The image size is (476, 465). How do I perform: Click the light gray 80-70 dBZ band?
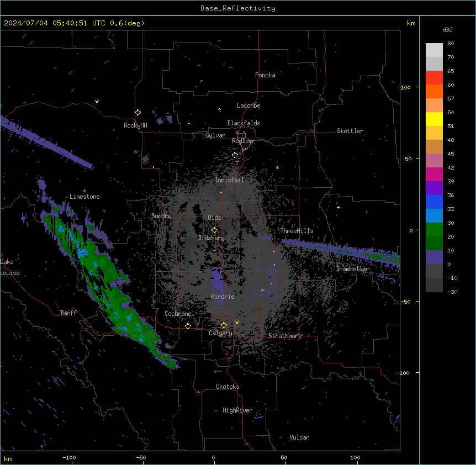click(434, 50)
